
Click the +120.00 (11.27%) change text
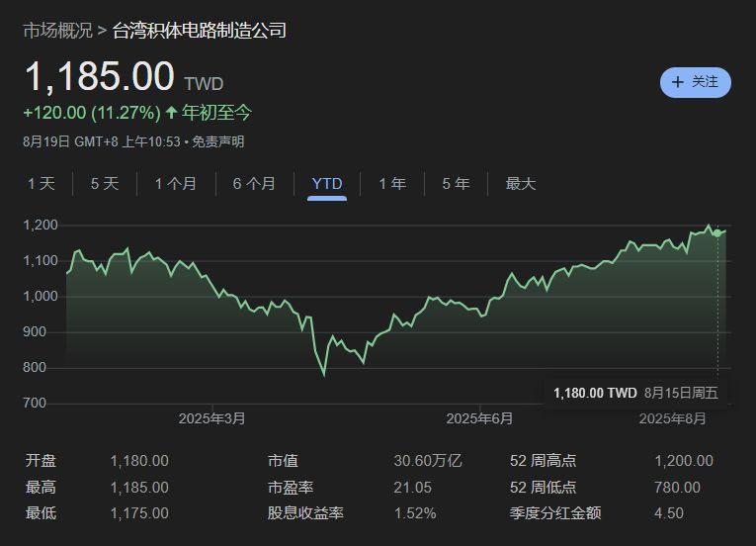[92, 113]
